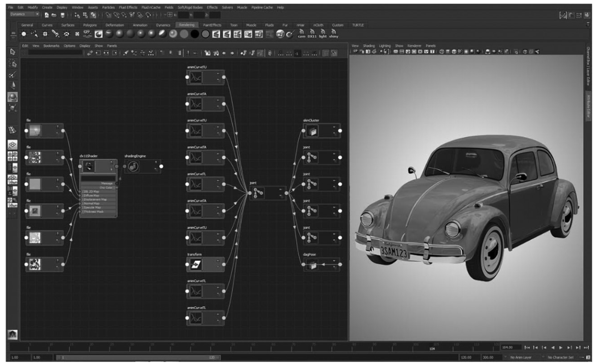
Task: Click the dx11Shader node icon
Action: pyautogui.click(x=89, y=166)
